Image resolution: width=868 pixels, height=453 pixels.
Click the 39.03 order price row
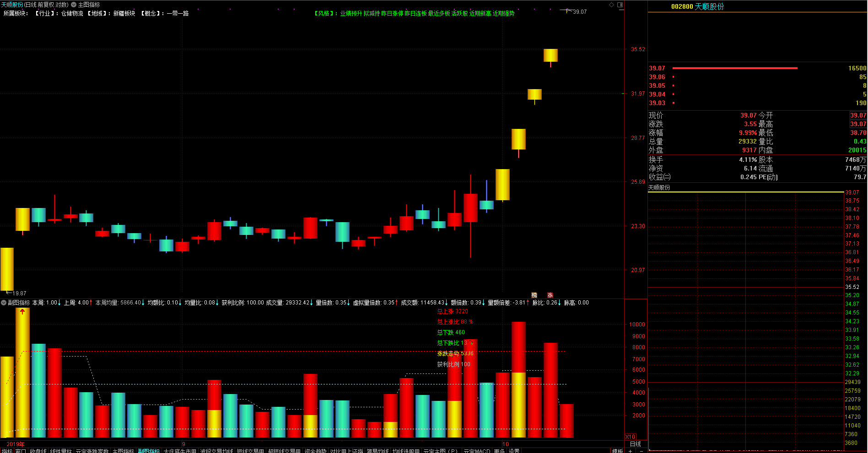point(757,103)
